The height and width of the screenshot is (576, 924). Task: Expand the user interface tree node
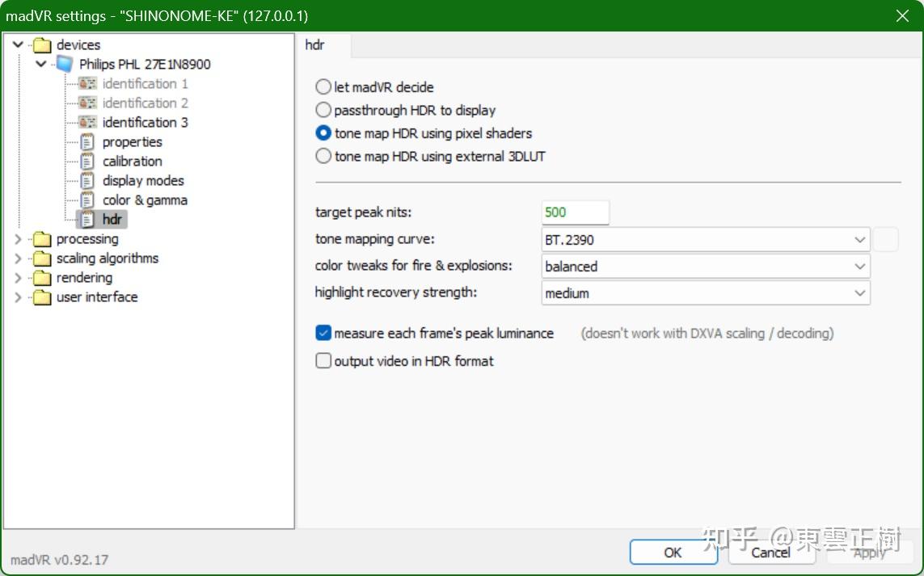pyautogui.click(x=19, y=297)
